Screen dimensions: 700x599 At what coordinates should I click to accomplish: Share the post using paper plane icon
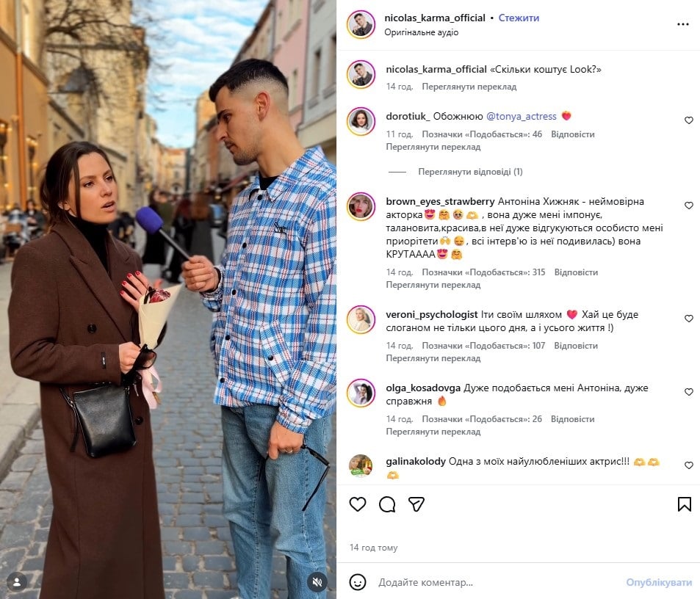pos(416,504)
